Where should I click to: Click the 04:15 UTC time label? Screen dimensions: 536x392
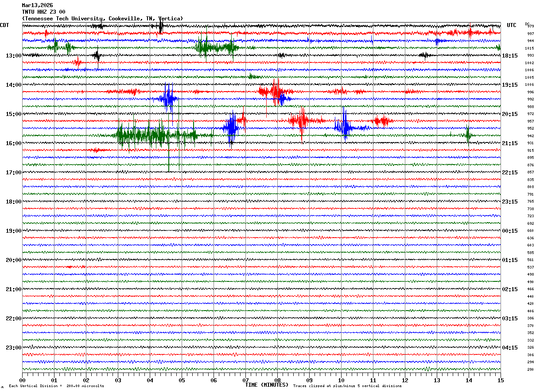click(510, 348)
